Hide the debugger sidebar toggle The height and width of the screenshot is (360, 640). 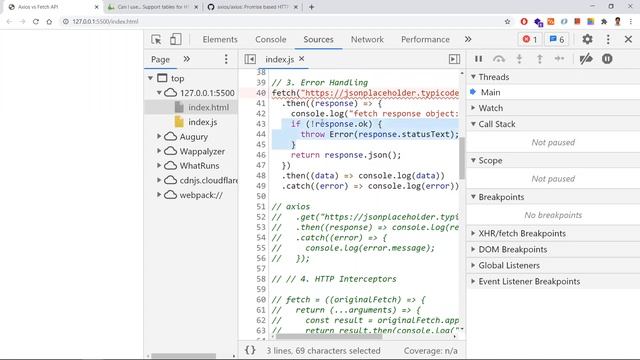pyautogui.click(x=454, y=59)
